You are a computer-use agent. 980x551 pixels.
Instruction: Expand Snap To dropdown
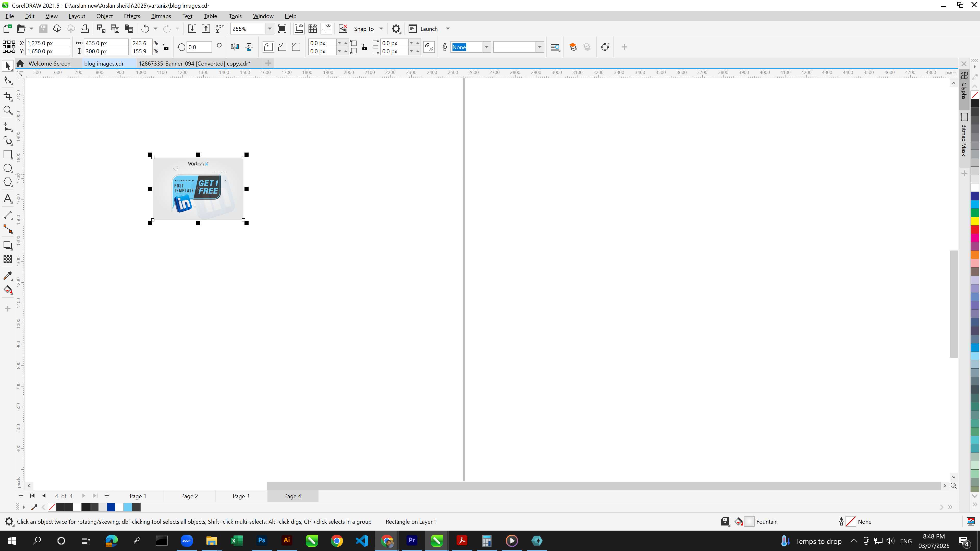click(381, 29)
